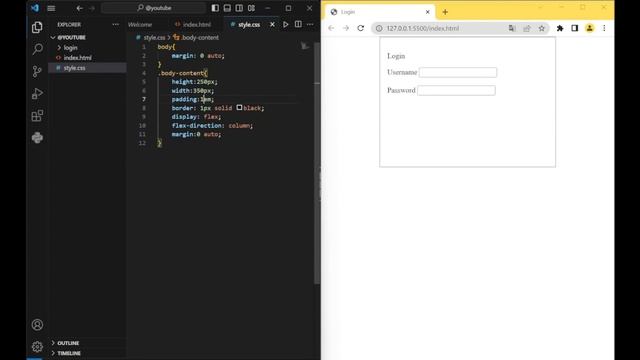The width and height of the screenshot is (640, 360).
Task: View site information icon in address bar
Action: point(379,28)
